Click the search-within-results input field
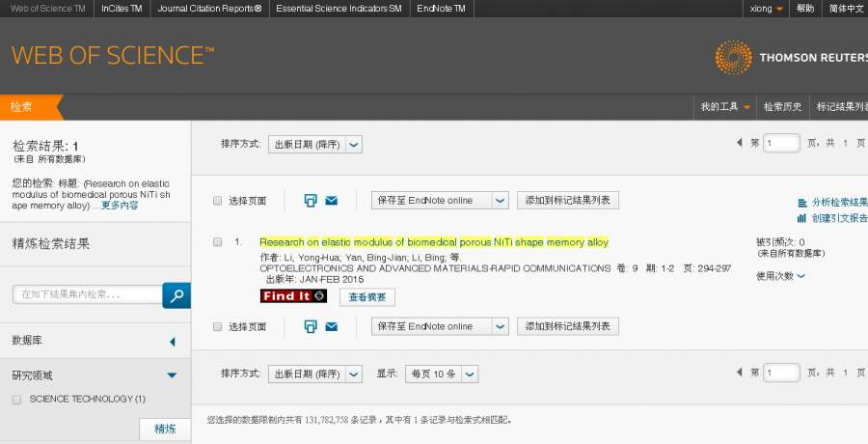 [88, 295]
